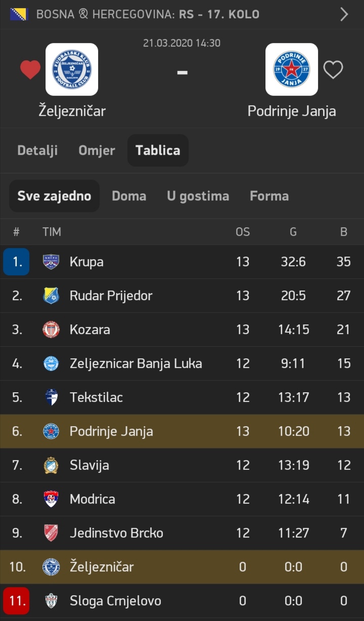Tap the Bosnia & Herzegovina flag icon

19,14
